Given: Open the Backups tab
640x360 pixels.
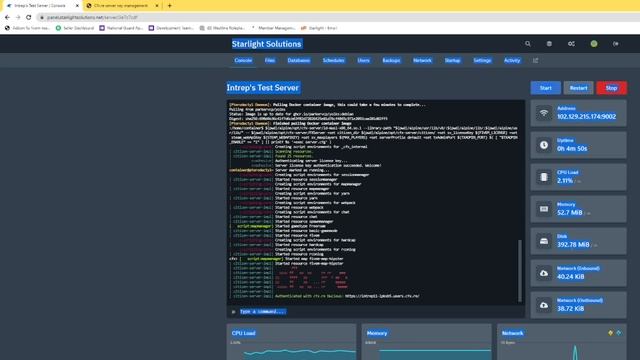Looking at the screenshot, I should tap(391, 60).
